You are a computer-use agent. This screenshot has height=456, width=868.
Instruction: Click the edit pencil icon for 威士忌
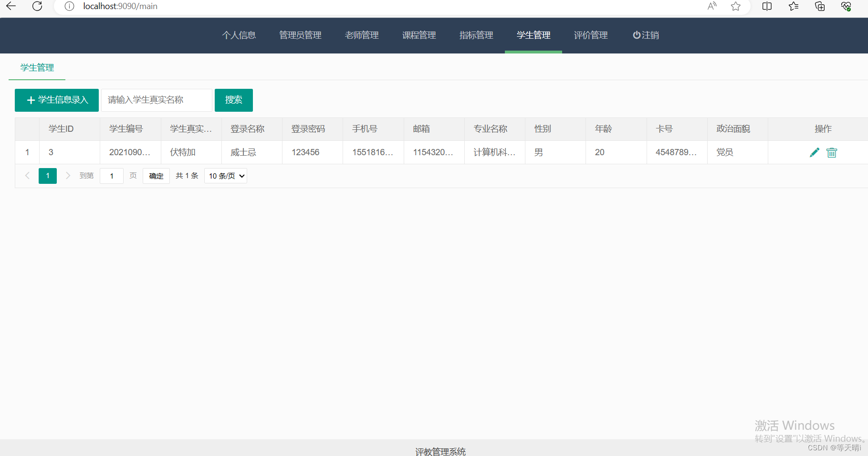click(815, 152)
